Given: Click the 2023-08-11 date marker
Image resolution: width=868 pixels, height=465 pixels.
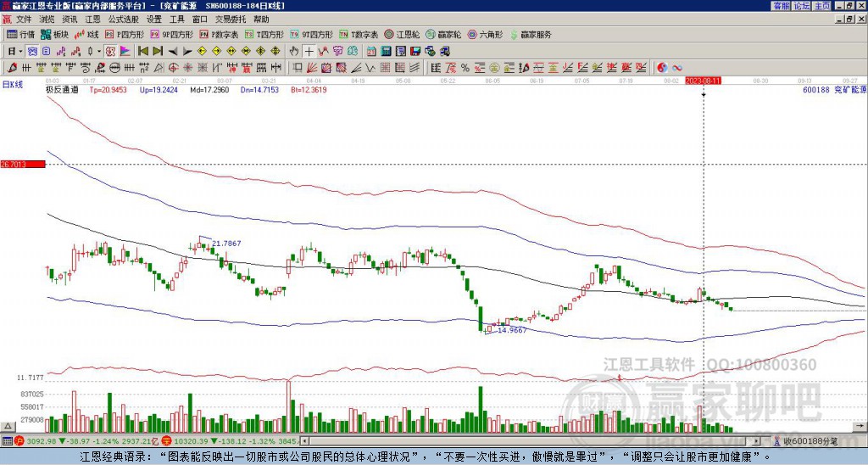Looking at the screenshot, I should coord(703,81).
